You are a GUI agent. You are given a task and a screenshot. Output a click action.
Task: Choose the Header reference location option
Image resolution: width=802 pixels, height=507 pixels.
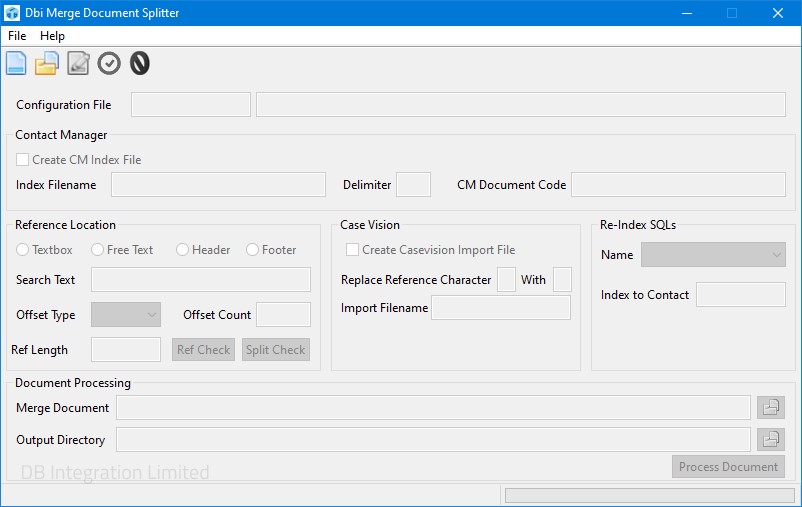coord(183,250)
